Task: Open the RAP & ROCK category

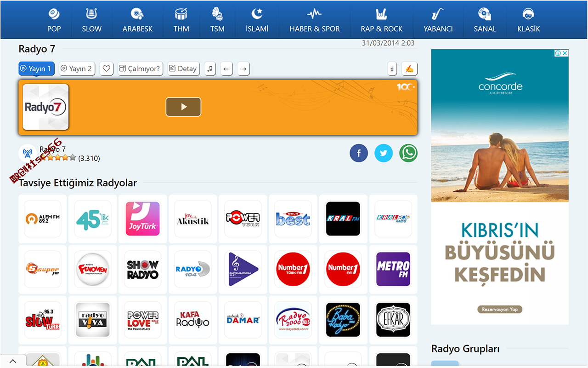Action: (x=382, y=20)
